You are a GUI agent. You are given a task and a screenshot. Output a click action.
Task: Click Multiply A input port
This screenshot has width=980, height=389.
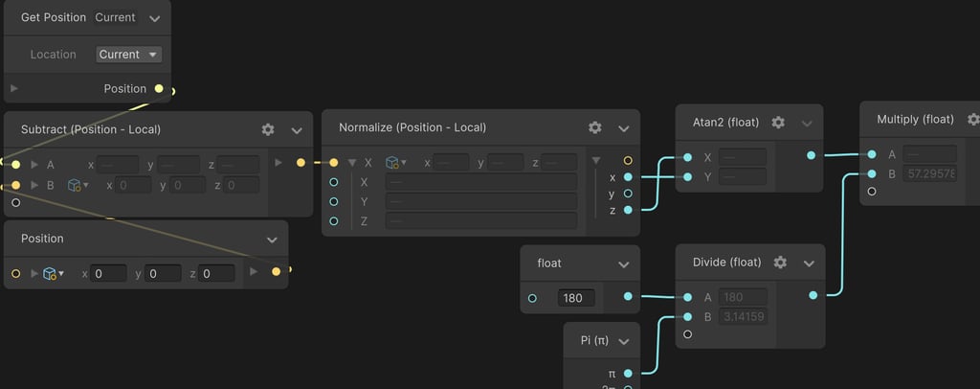point(872,154)
